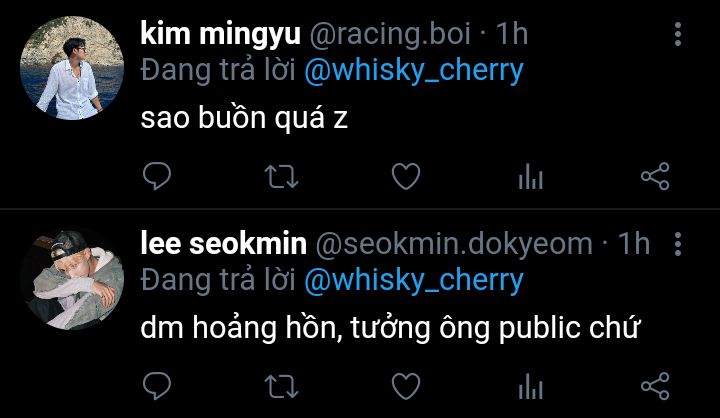This screenshot has height=418, width=720.
Task: View analytics for kim mingyu's tweet
Action: tap(531, 176)
